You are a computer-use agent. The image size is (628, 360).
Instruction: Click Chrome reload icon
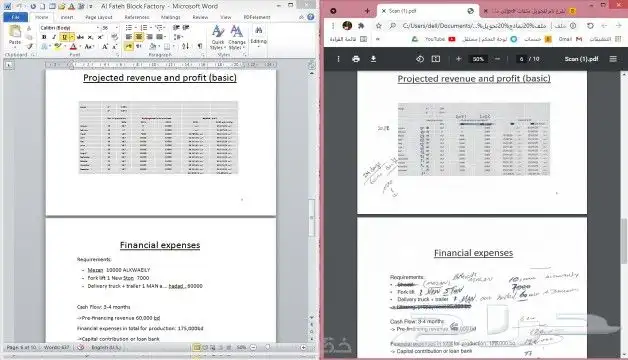pos(590,26)
